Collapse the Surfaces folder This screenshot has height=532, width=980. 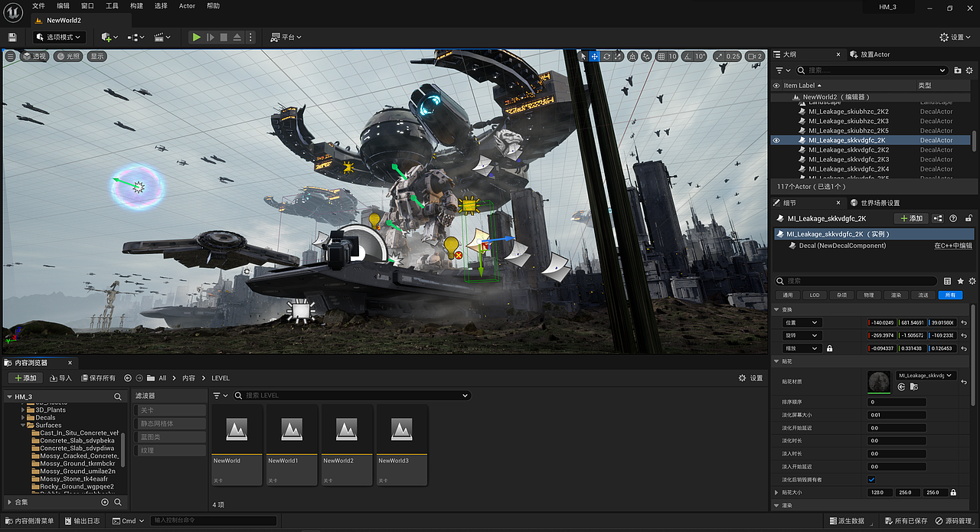[x=23, y=425]
